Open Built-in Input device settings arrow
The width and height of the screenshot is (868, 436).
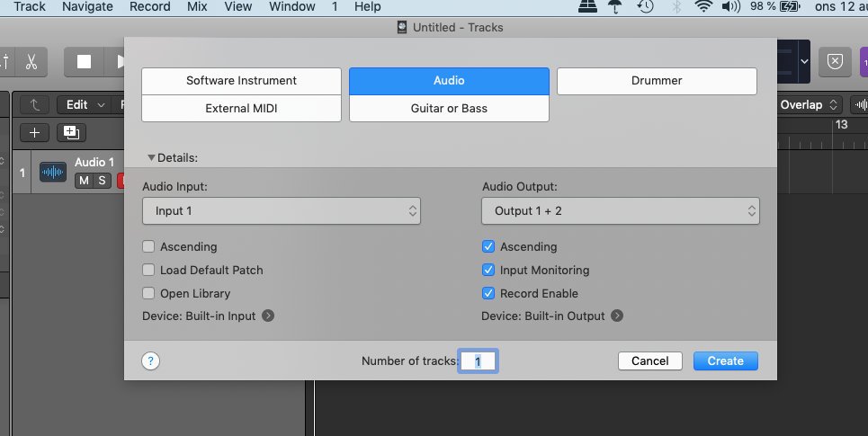pos(268,316)
